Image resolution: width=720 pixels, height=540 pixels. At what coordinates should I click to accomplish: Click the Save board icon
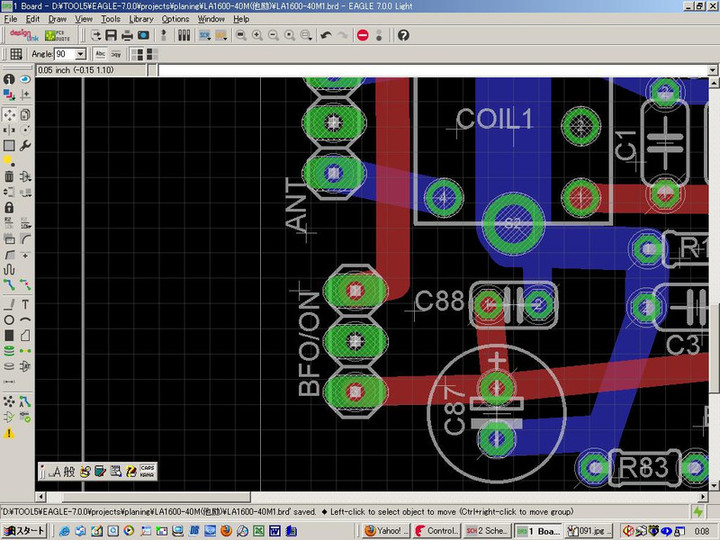click(x=113, y=35)
